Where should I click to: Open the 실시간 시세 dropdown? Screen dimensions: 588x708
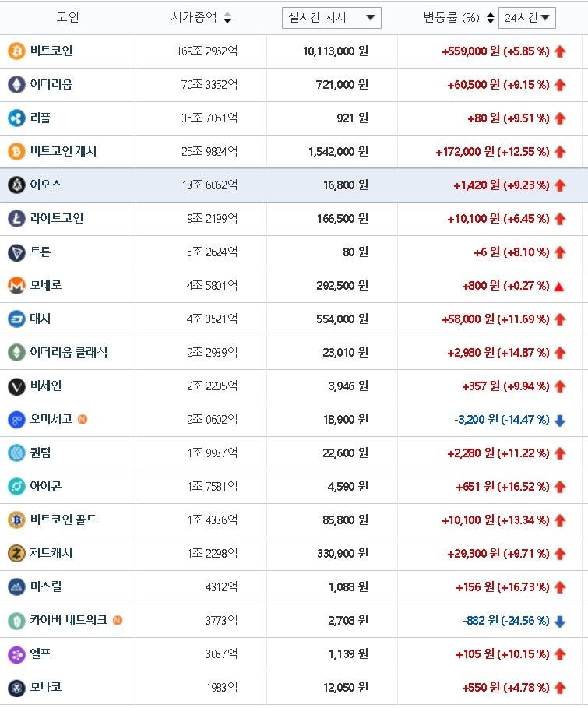click(x=331, y=18)
